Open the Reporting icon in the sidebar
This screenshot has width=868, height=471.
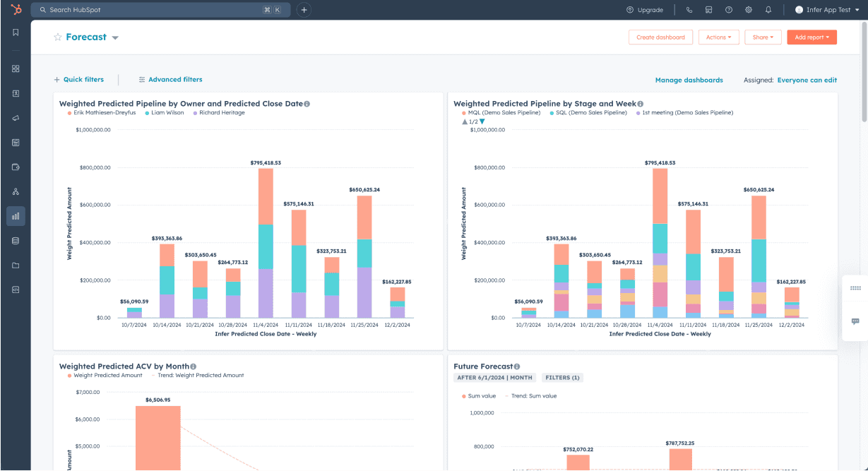coord(16,216)
